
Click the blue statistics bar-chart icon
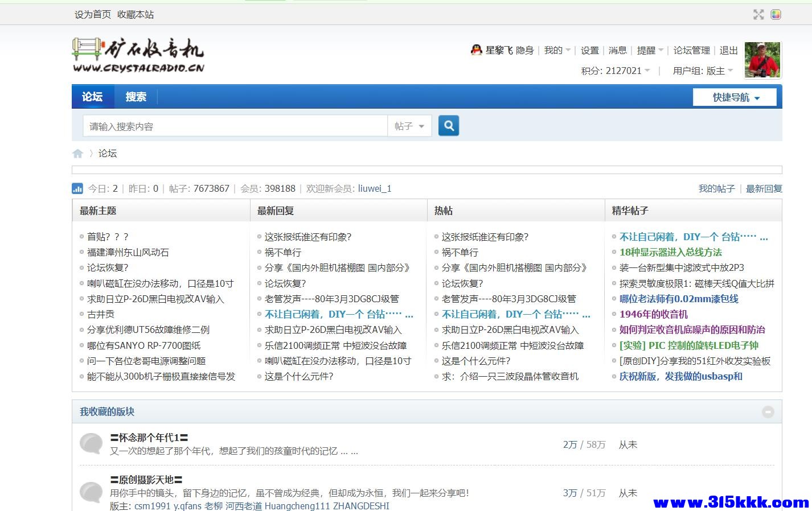[x=77, y=188]
